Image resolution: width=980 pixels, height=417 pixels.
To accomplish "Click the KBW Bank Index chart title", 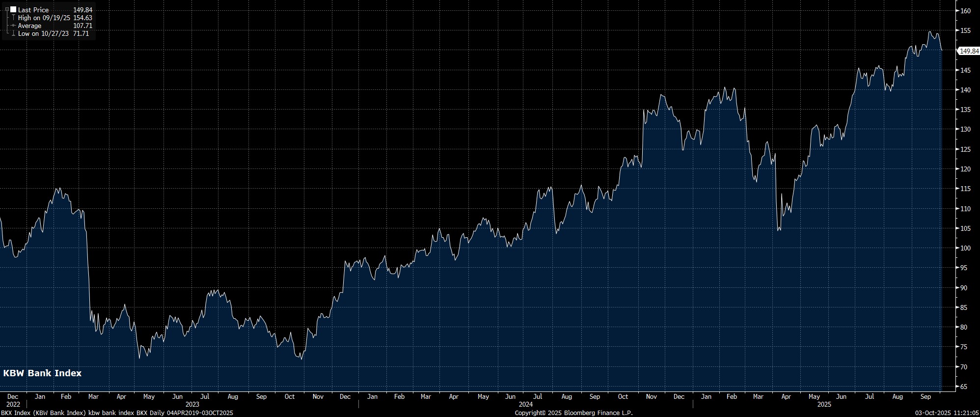I will tap(42, 373).
